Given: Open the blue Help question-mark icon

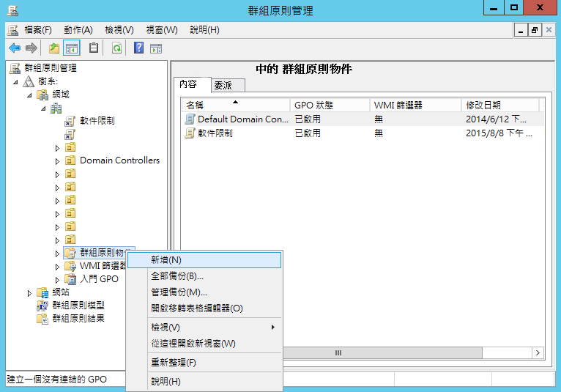Looking at the screenshot, I should click(139, 48).
